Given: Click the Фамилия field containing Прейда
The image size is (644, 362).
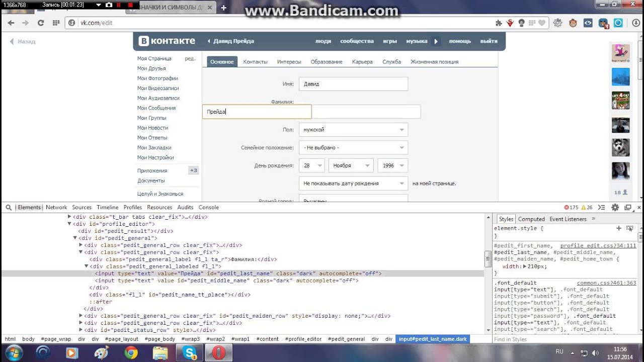Looking at the screenshot, I should 257,112.
